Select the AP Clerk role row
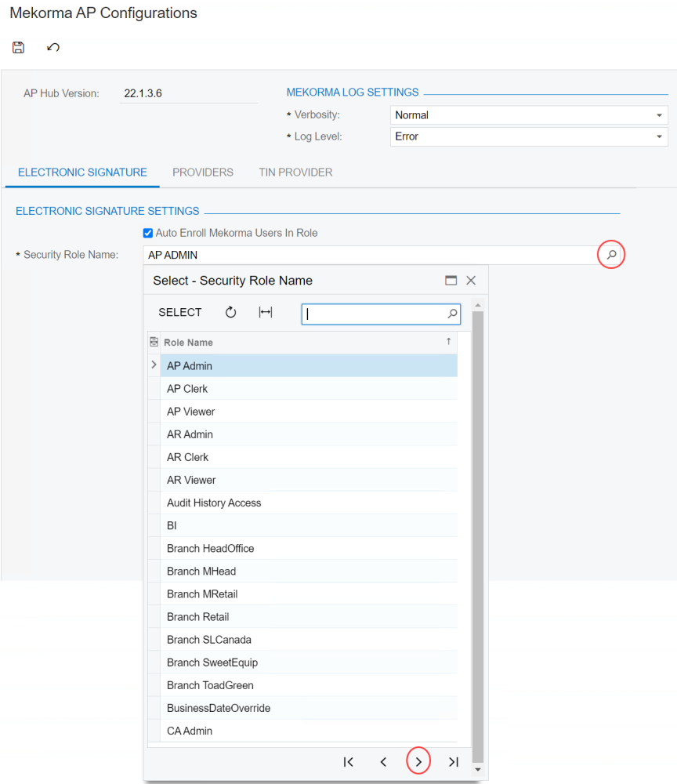This screenshot has height=784, width=677. [x=309, y=389]
